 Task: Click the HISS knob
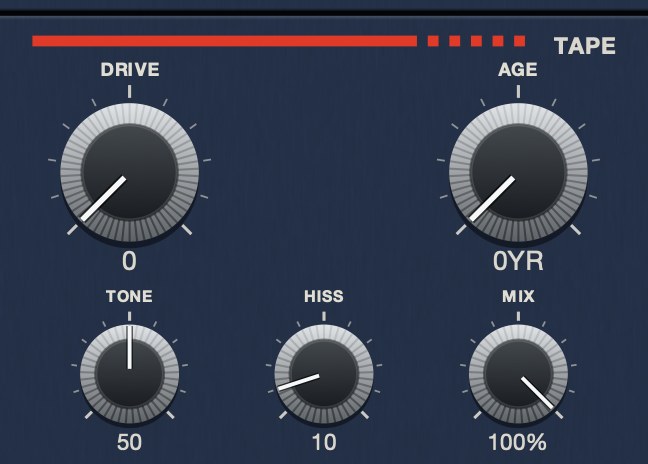[324, 374]
